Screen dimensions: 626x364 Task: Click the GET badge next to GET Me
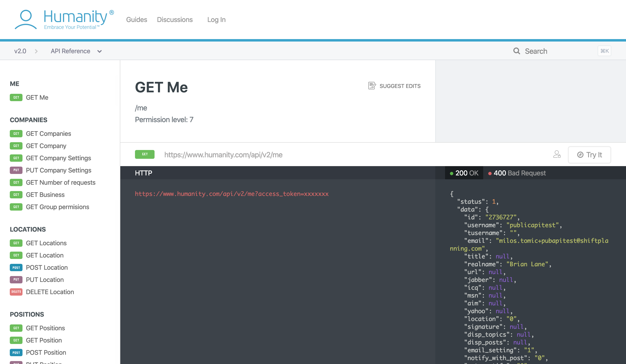(16, 97)
